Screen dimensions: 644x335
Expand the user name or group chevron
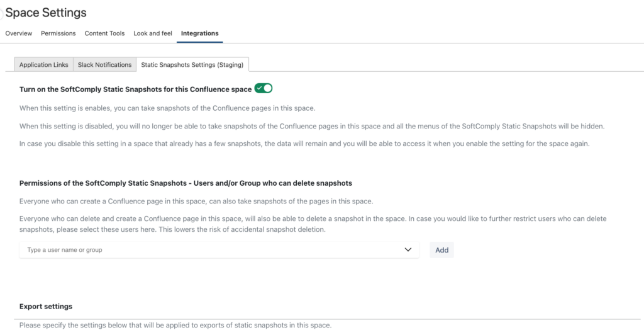coord(408,249)
